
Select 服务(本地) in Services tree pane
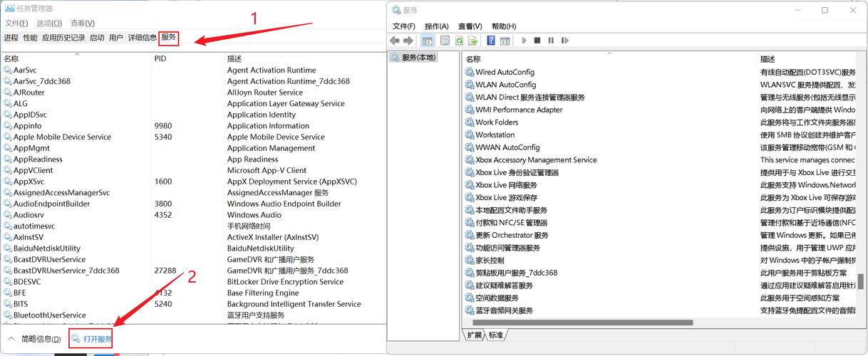coord(419,58)
